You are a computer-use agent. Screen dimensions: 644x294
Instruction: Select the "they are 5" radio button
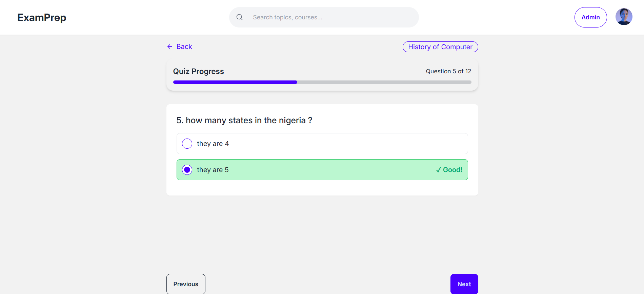(187, 170)
